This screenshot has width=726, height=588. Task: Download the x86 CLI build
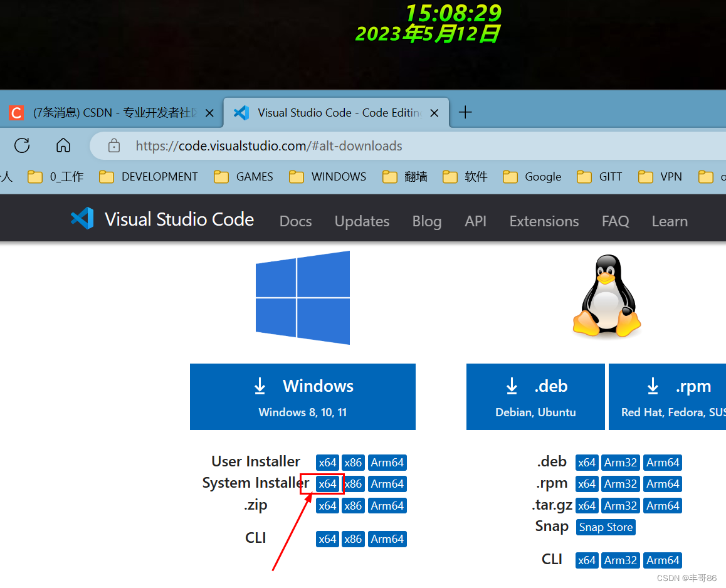(x=353, y=538)
